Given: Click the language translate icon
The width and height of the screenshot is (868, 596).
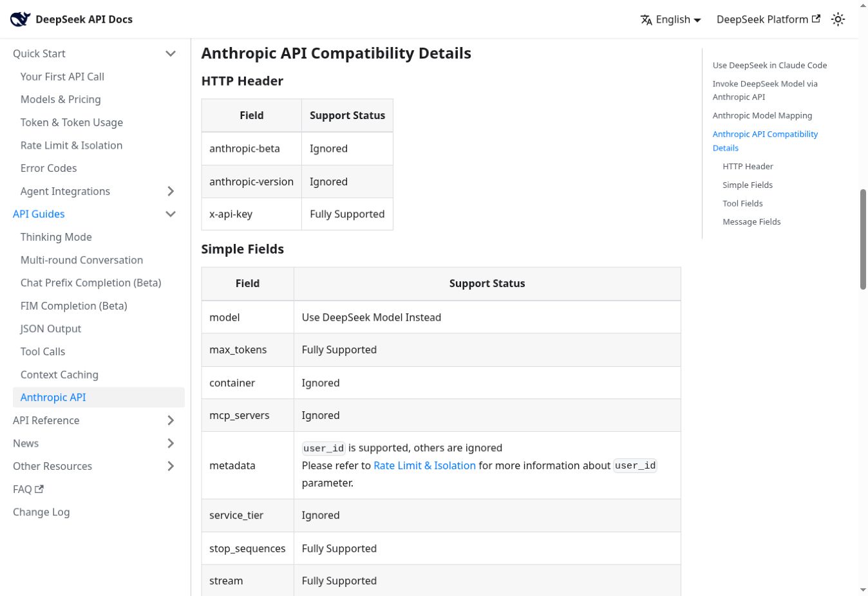Looking at the screenshot, I should 646,20.
